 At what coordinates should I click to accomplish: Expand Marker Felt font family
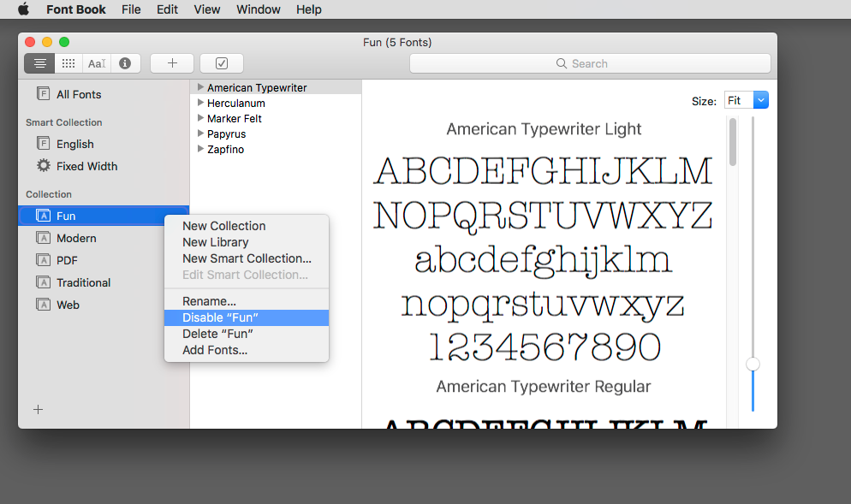pyautogui.click(x=200, y=118)
